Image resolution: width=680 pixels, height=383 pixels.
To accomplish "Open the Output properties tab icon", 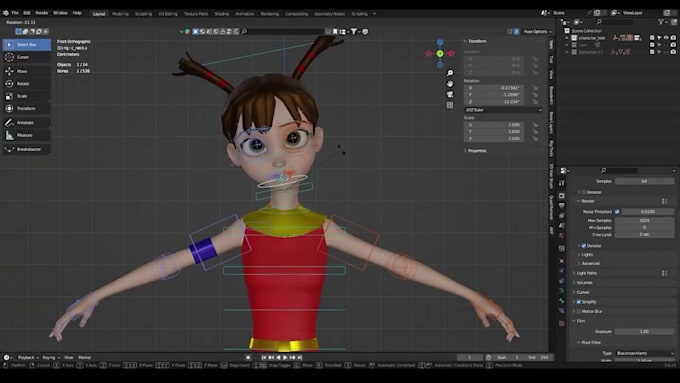I will (562, 206).
